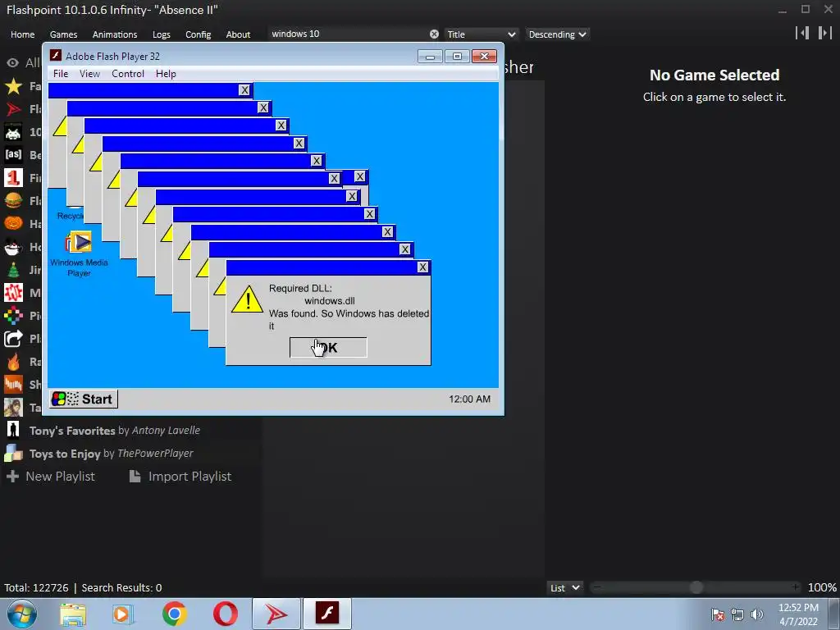The width and height of the screenshot is (840, 630).
Task: Click OK on the windows.dll error dialog
Action: tap(328, 347)
